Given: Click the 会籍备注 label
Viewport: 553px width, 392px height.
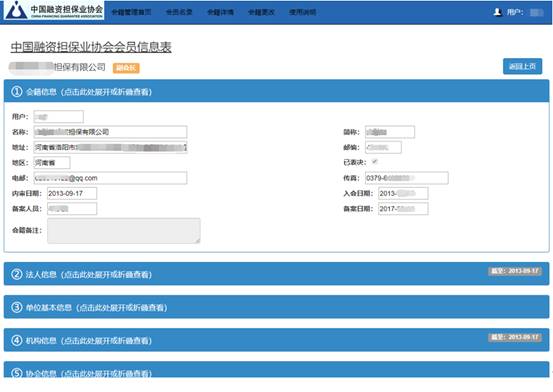Looking at the screenshot, I should click(x=27, y=230).
